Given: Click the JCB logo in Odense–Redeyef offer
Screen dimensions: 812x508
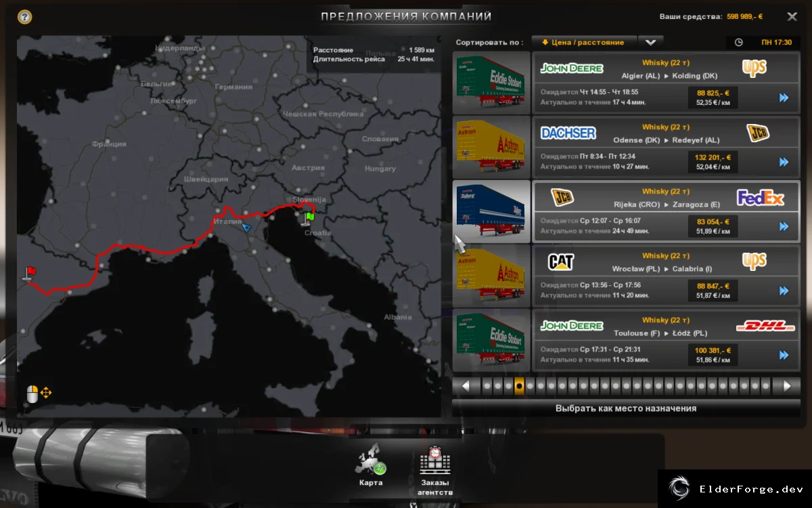Looking at the screenshot, I should 758,133.
